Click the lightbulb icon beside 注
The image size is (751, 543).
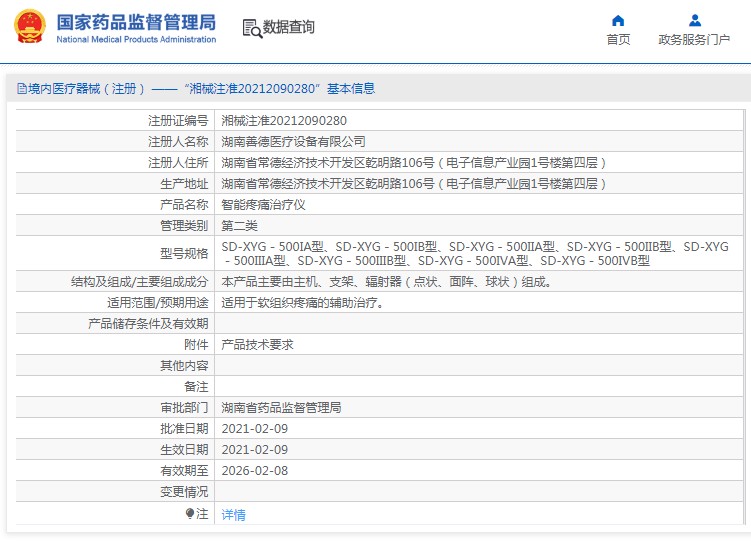[190, 514]
